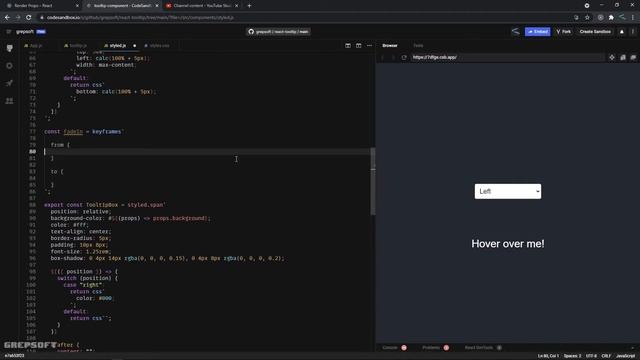Screen dimensions: 640x360
Task: Go back in Chrome browser
Action: click(x=7, y=18)
